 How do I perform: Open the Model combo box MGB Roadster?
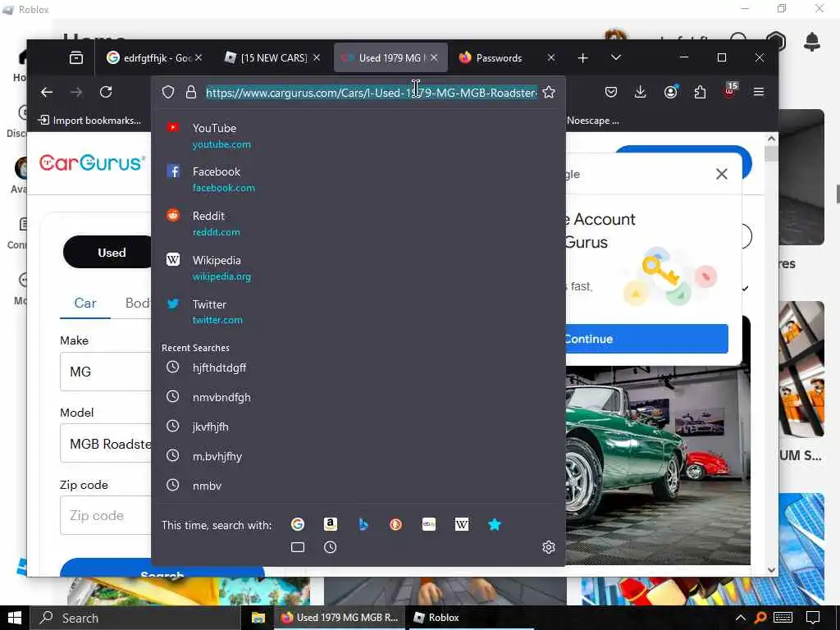pyautogui.click(x=106, y=444)
